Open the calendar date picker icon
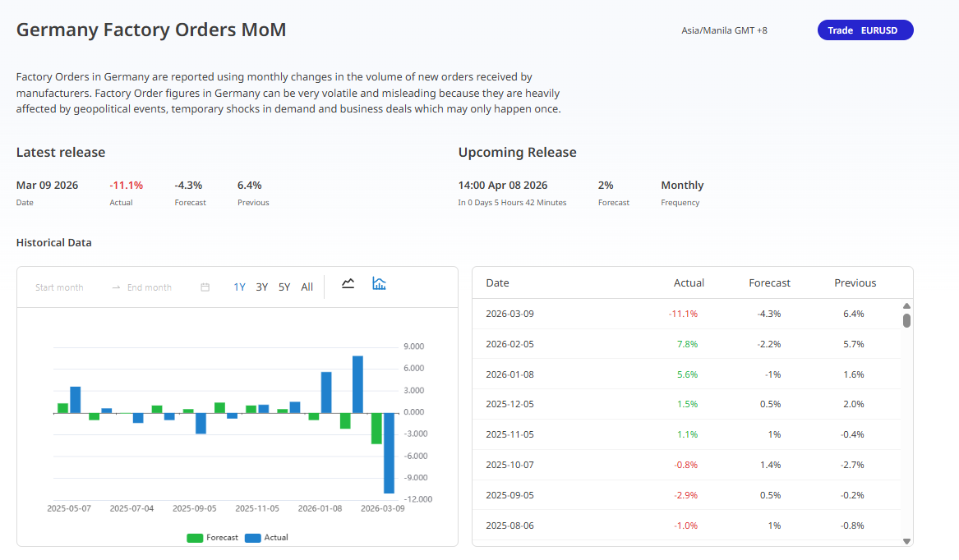This screenshot has width=959, height=560. [205, 287]
